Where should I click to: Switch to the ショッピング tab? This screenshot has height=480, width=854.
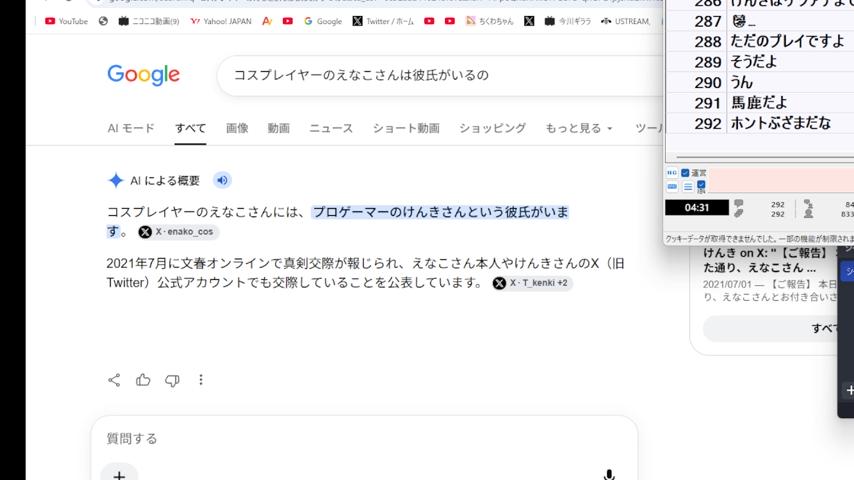click(x=492, y=128)
